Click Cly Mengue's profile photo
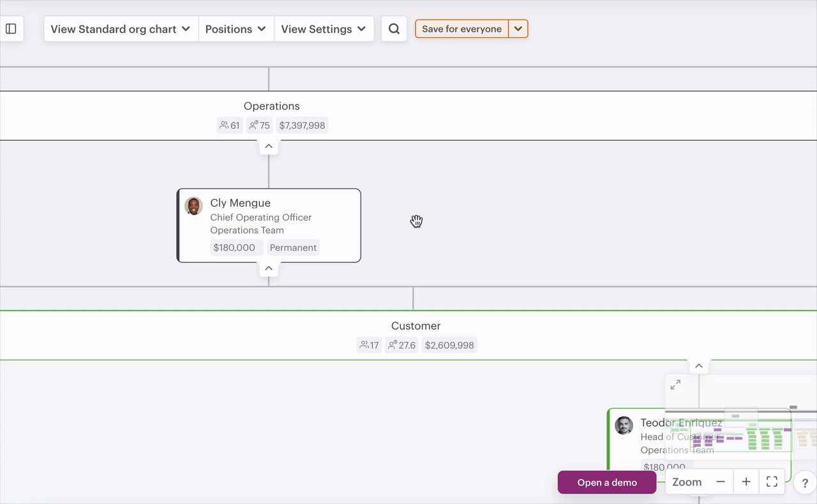This screenshot has width=817, height=504. (x=194, y=206)
